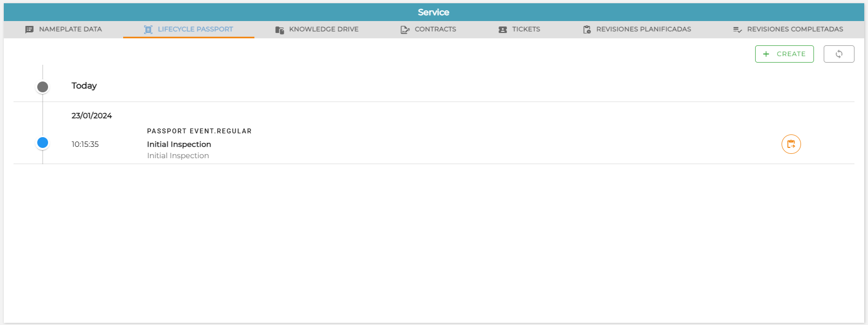Image resolution: width=868 pixels, height=325 pixels.
Task: Click the Revisiones Planificadas clipboard icon
Action: pyautogui.click(x=587, y=30)
